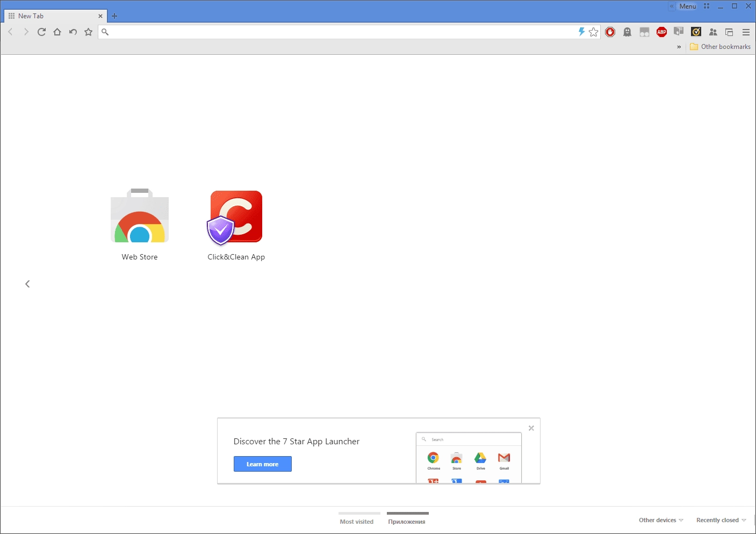This screenshot has width=756, height=534.
Task: Open the people profile icon
Action: [x=713, y=32]
